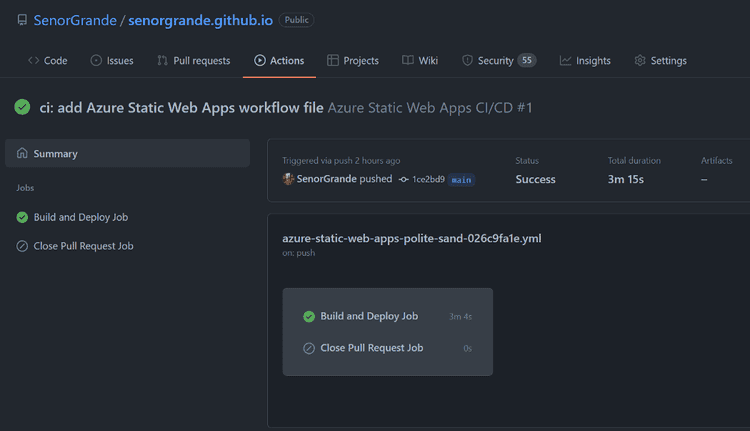The height and width of the screenshot is (431, 750).
Task: Switch to the Wiki tab
Action: coord(420,61)
